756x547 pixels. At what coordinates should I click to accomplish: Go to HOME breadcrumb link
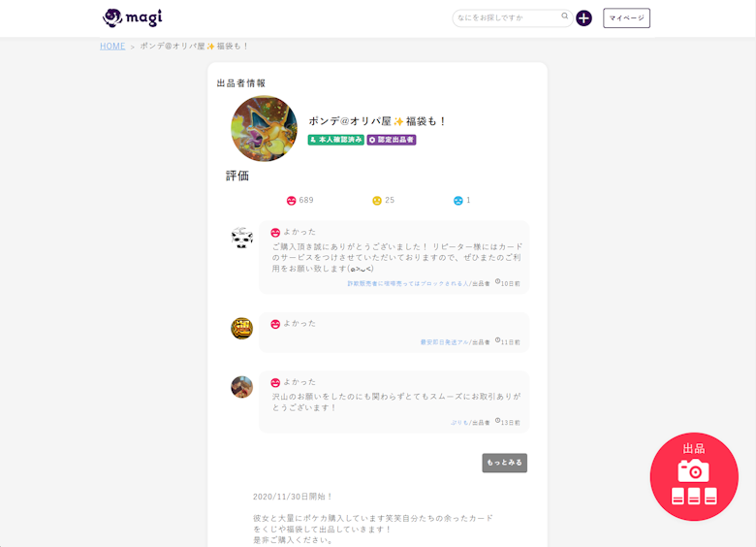112,47
